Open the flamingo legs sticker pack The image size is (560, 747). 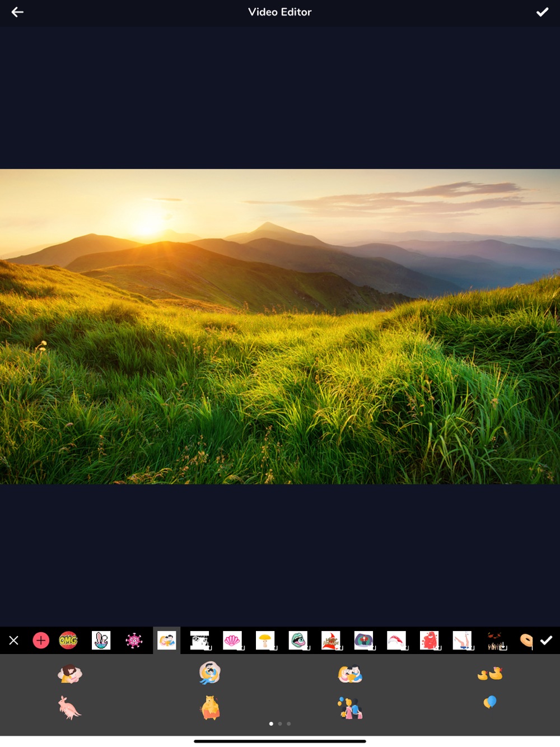click(463, 640)
